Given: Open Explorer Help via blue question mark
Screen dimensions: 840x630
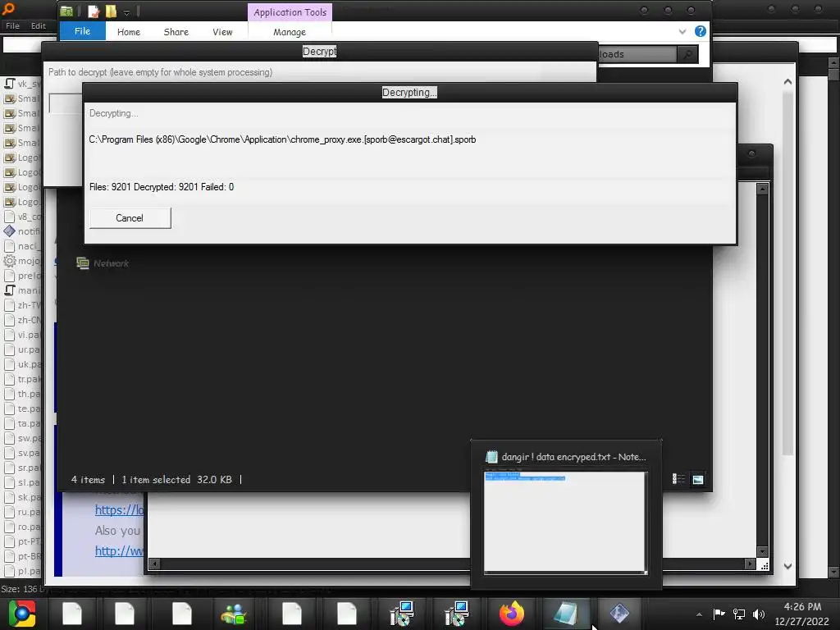Looking at the screenshot, I should click(701, 31).
